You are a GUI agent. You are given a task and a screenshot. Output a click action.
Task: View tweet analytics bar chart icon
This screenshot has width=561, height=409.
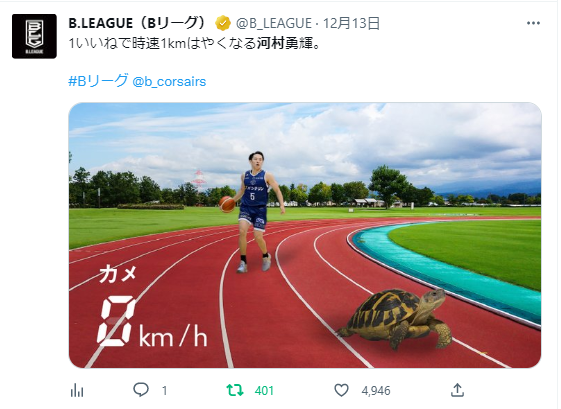(77, 390)
